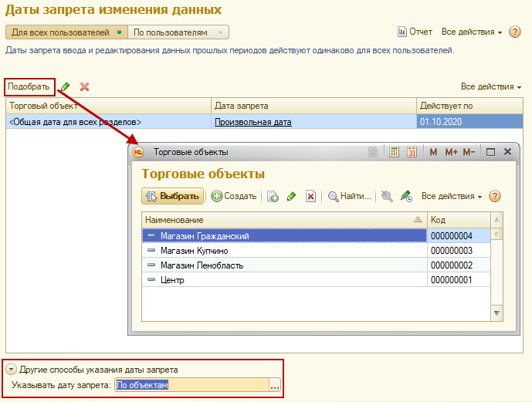Screen dimensions: 532x402
Task: Open help icon in Торговые объекты dialog
Action: click(x=495, y=196)
